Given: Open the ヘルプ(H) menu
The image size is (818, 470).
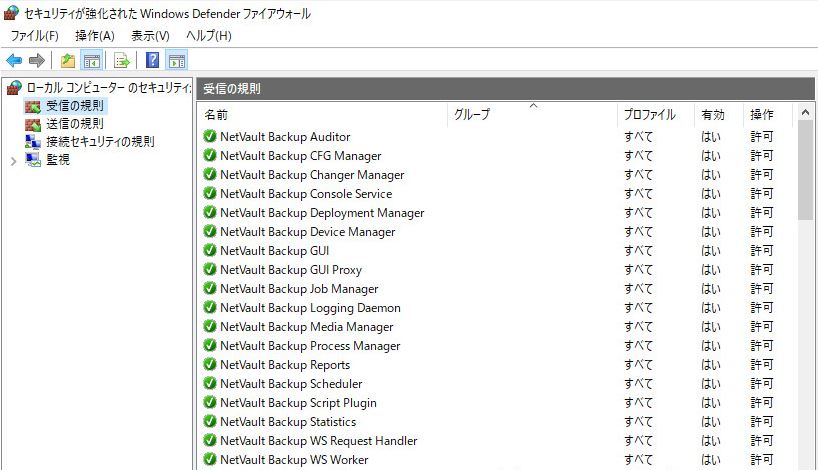Looking at the screenshot, I should click(209, 35).
